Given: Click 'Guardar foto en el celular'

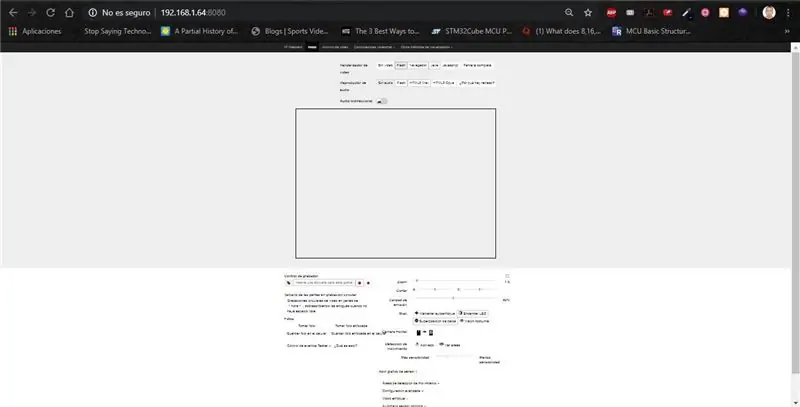Looking at the screenshot, I should 306,334.
